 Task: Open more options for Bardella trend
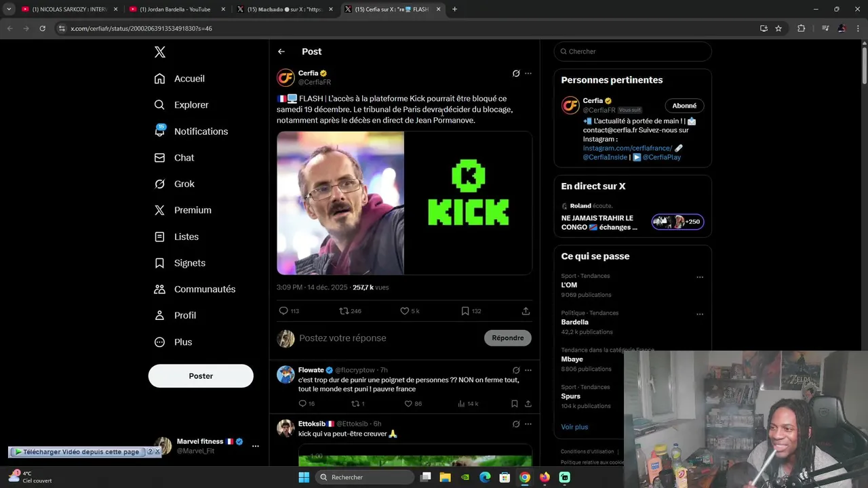[700, 314]
